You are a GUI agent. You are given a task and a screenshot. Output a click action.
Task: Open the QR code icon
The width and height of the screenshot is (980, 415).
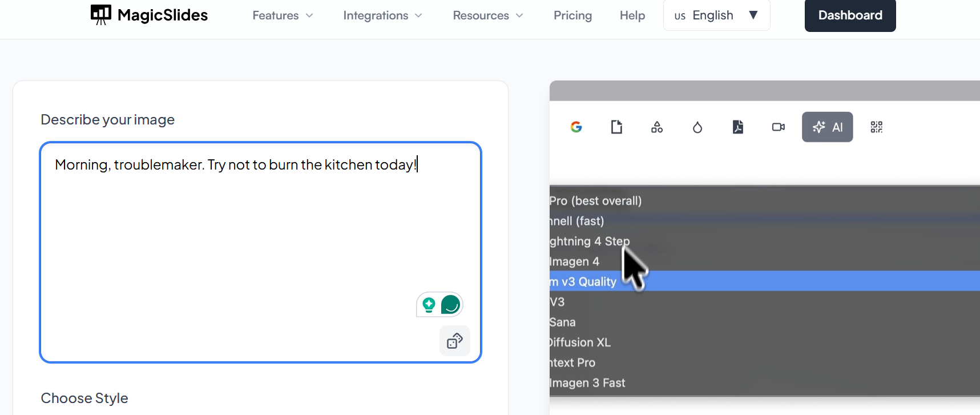(877, 127)
